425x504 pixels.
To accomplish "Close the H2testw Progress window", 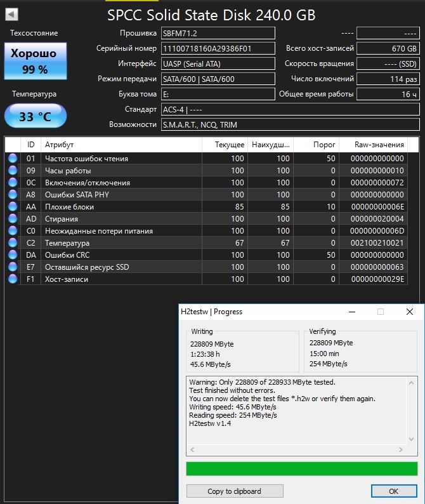I will point(410,312).
